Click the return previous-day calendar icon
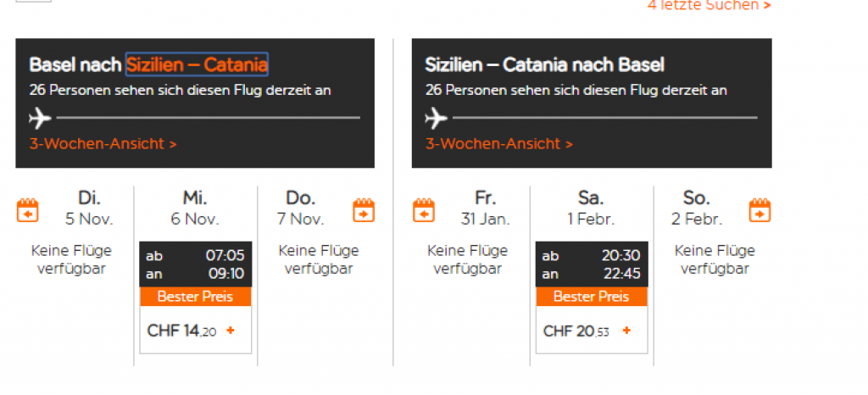Screen dimensions: 868x395 [x=425, y=209]
